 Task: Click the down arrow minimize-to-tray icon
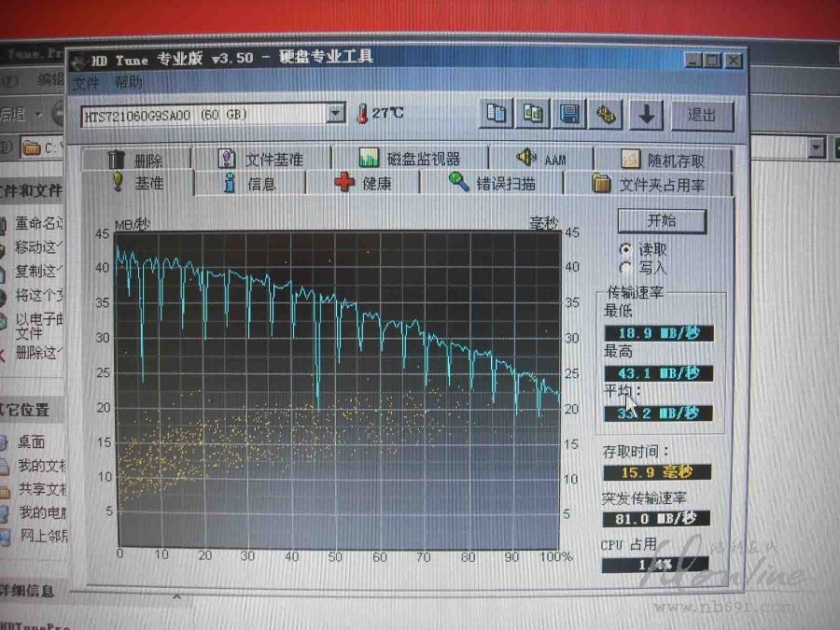click(x=646, y=115)
